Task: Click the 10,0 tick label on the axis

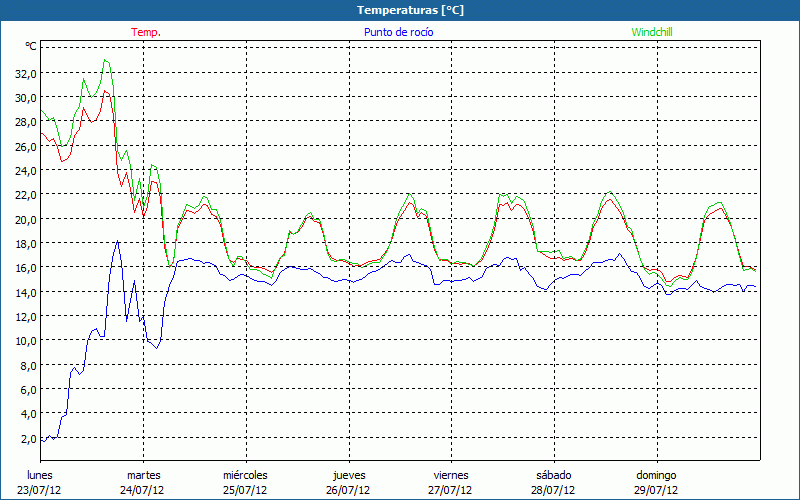Action: 24,340
